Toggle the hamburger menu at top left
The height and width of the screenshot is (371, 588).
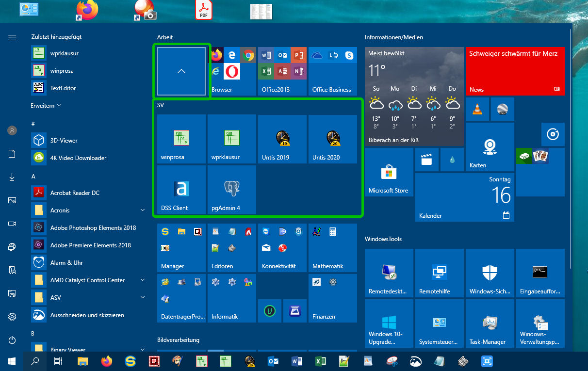pyautogui.click(x=12, y=37)
